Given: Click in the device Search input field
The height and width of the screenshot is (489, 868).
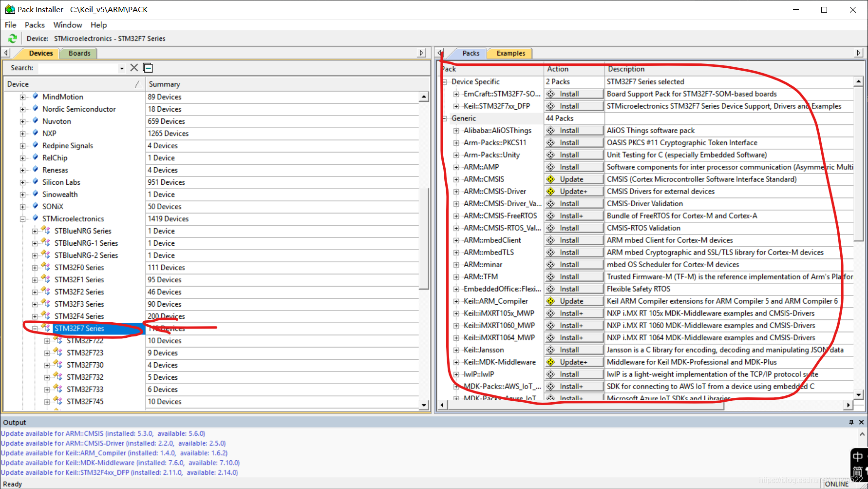Looking at the screenshot, I should [x=78, y=68].
